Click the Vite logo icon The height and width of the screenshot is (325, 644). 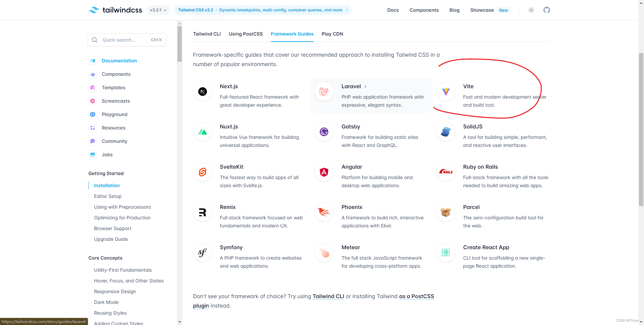446,92
